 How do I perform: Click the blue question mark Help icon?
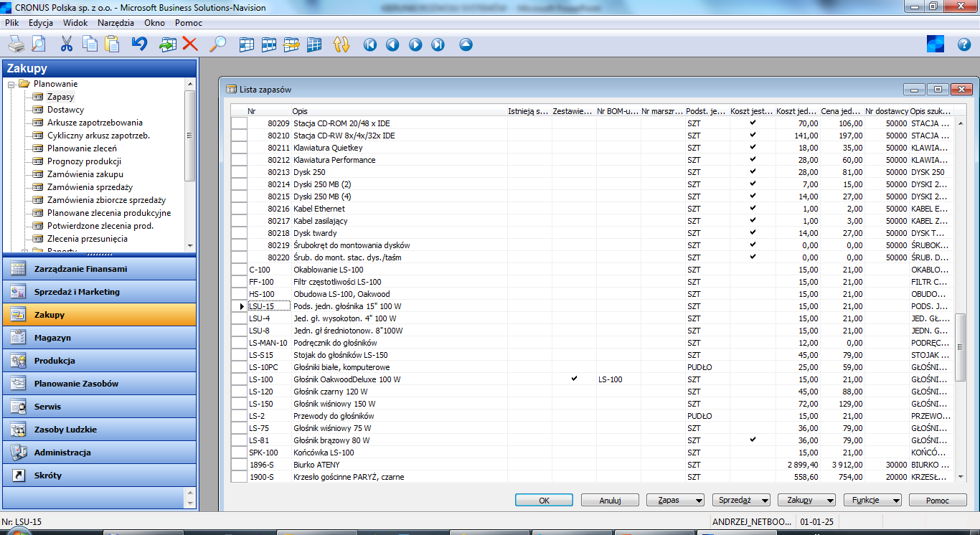point(964,44)
